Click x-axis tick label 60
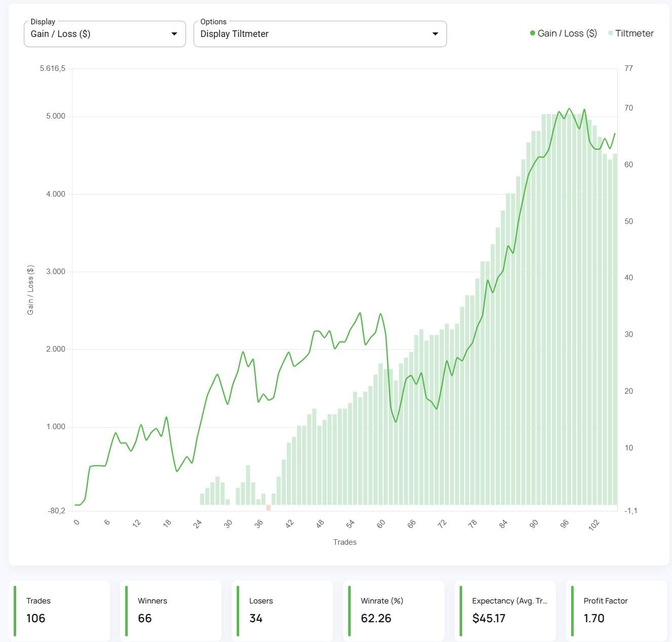The height and width of the screenshot is (642, 672). [381, 524]
